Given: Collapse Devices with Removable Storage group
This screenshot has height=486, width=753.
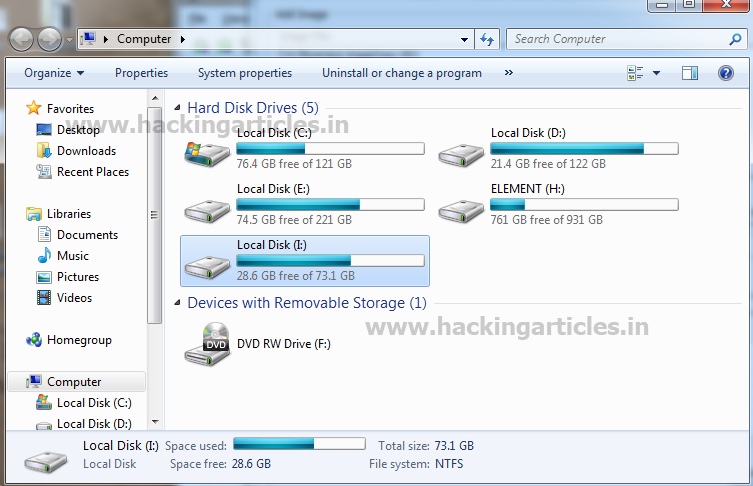Looking at the screenshot, I should [177, 303].
